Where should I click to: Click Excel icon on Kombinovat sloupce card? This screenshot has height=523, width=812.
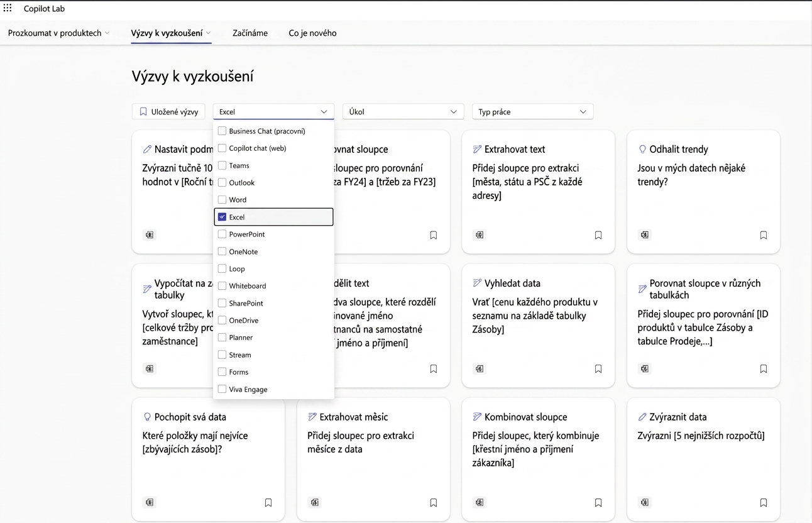pyautogui.click(x=480, y=502)
